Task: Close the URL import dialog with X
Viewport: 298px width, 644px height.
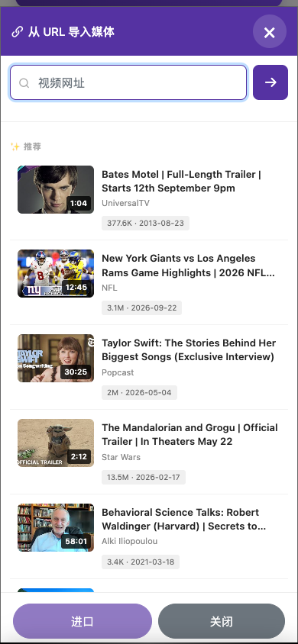Action: click(x=269, y=31)
